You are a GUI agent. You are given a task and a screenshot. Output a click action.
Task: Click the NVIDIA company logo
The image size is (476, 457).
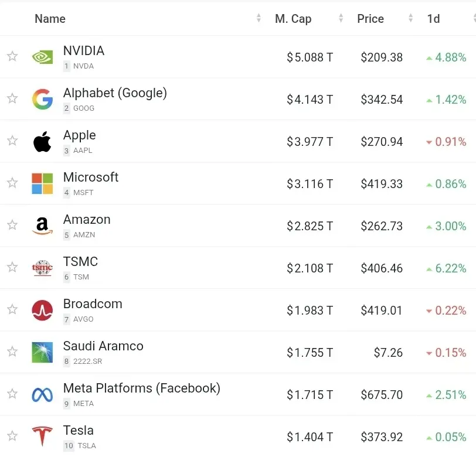coord(42,56)
